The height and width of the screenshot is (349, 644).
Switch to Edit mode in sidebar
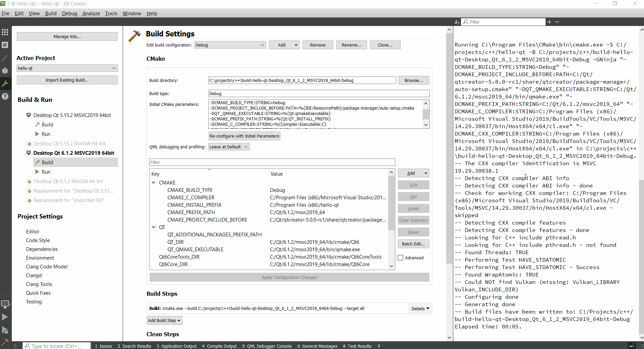[5, 45]
